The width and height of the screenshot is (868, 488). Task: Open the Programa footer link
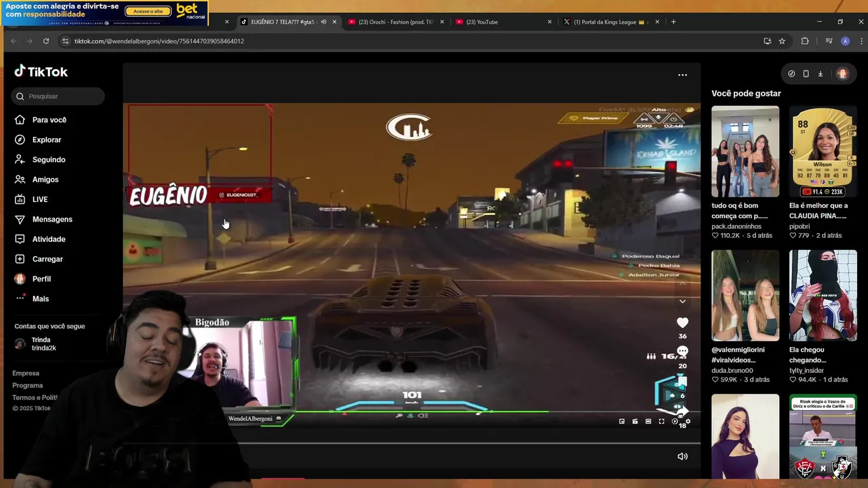tap(27, 386)
